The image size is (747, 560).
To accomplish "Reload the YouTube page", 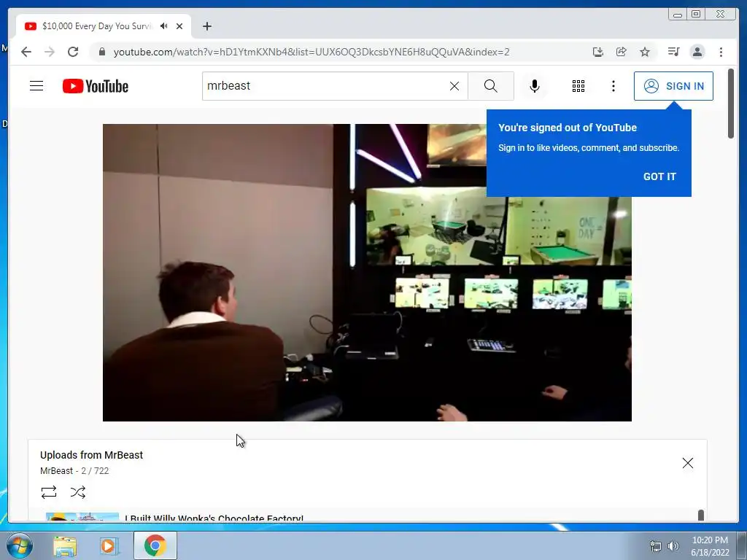I will pyautogui.click(x=73, y=52).
